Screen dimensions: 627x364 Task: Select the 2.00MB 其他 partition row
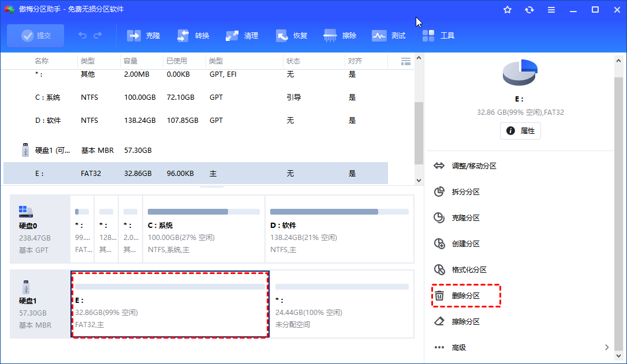pos(196,75)
